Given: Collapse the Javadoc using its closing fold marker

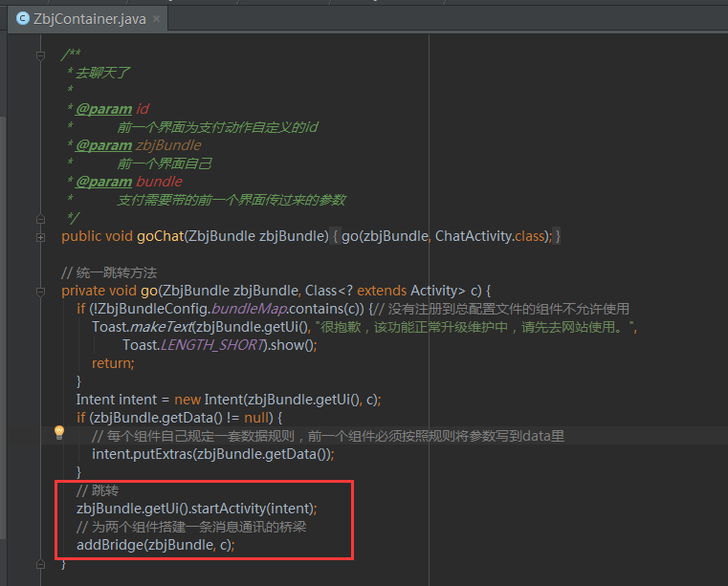Looking at the screenshot, I should click(x=41, y=219).
